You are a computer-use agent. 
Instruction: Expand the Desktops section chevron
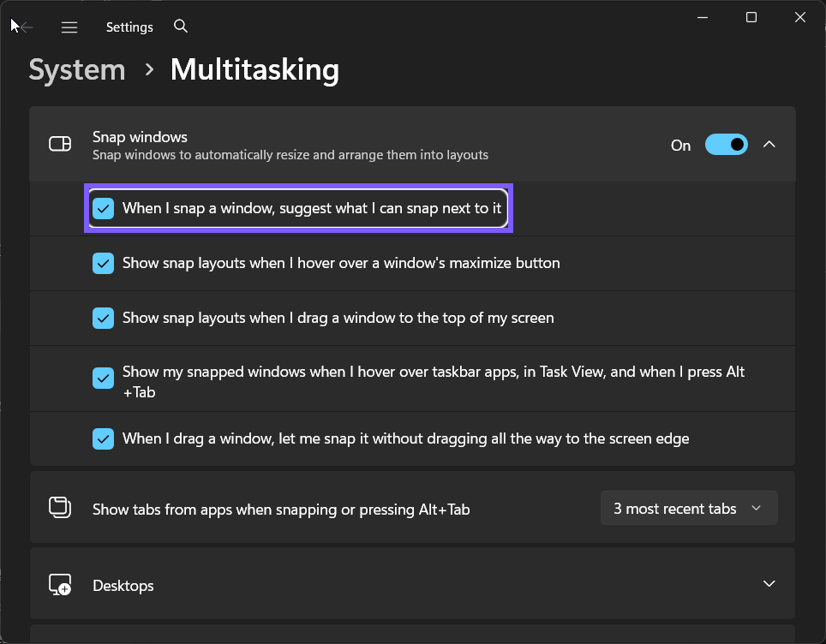click(x=769, y=583)
